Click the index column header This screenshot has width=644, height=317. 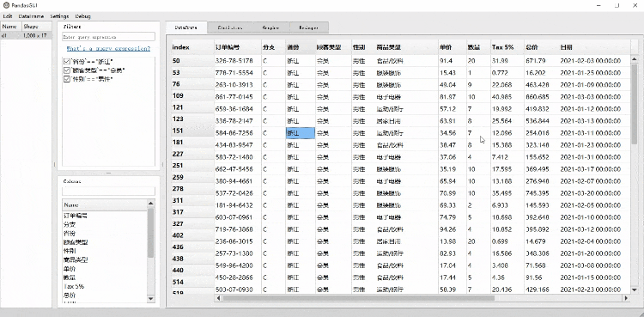click(x=192, y=47)
